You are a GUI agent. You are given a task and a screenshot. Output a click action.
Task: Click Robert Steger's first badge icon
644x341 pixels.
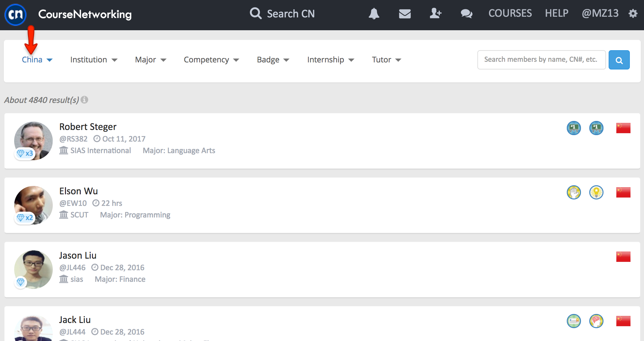tap(574, 128)
